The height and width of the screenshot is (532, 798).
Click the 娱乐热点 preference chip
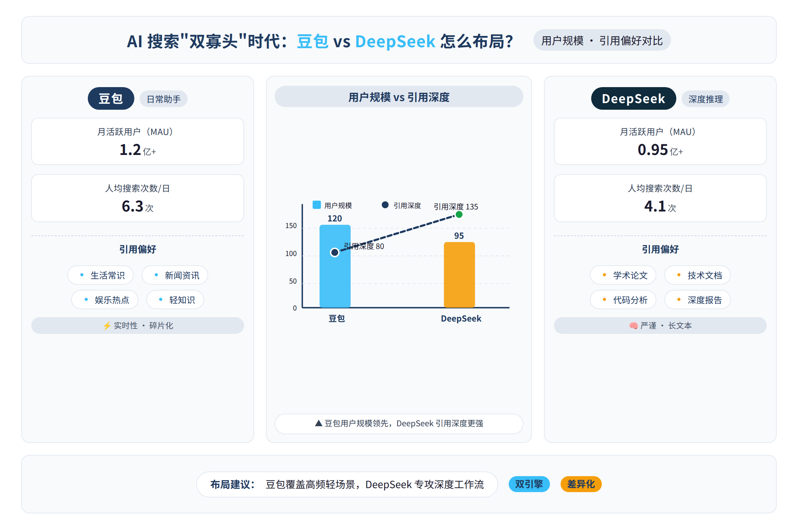105,300
